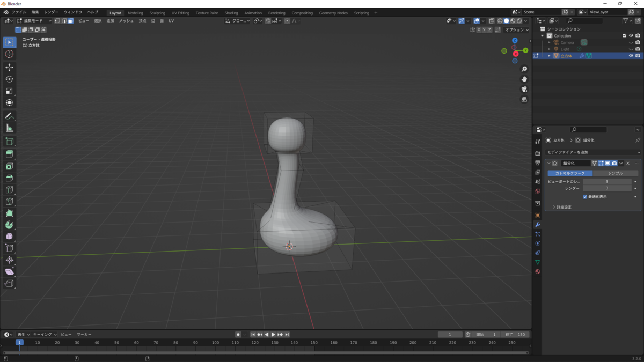Image resolution: width=644 pixels, height=362 pixels.
Task: Select the Spin tool
Action: [x=9, y=225]
